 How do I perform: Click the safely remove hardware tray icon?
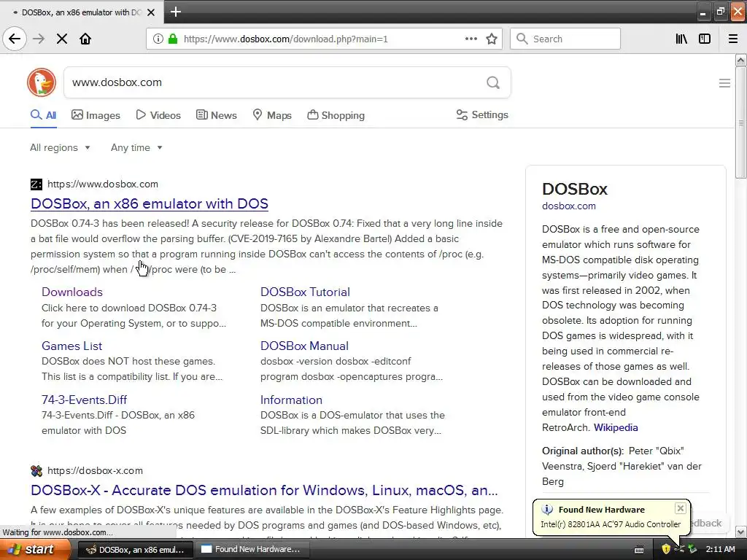(692, 549)
